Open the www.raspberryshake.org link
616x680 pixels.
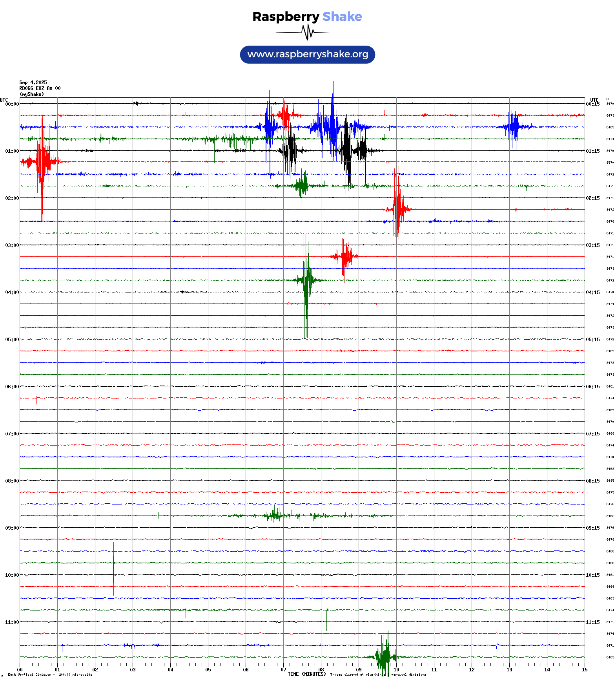pyautogui.click(x=307, y=54)
